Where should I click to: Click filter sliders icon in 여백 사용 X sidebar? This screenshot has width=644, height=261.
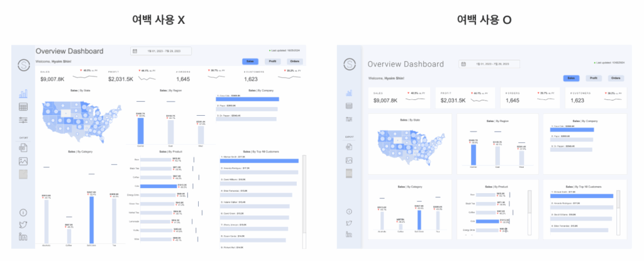click(x=23, y=120)
